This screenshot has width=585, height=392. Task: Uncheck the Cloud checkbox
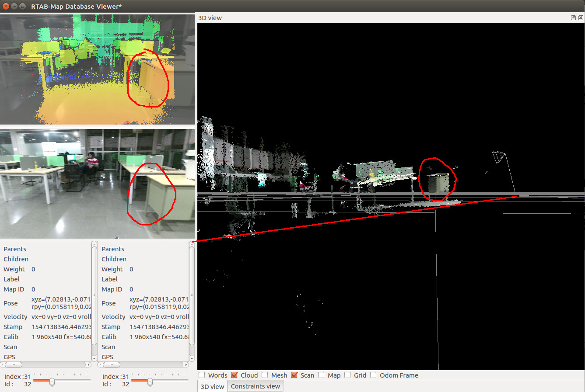coord(235,375)
